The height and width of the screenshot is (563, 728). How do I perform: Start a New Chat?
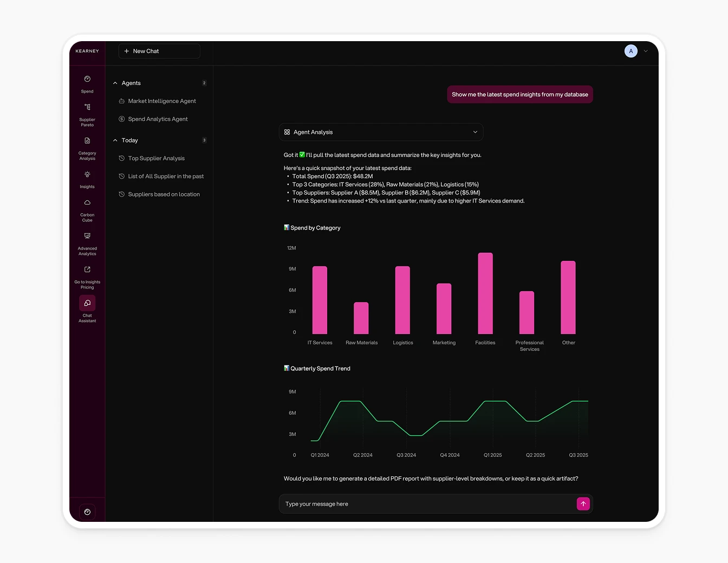coord(159,51)
